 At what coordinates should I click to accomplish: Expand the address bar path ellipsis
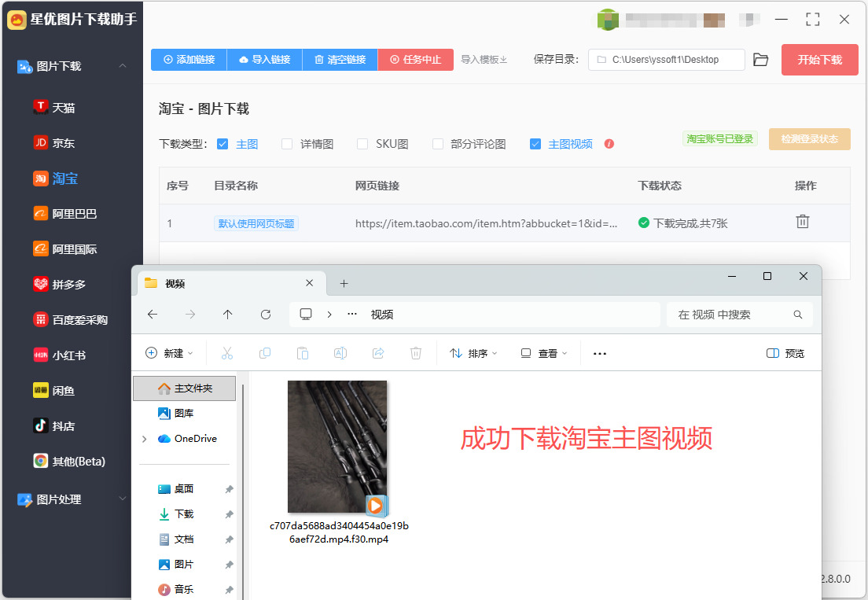[x=352, y=315]
